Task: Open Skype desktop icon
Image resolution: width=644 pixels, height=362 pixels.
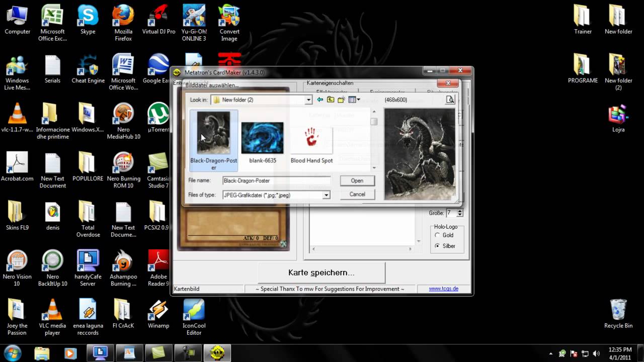Action: [x=88, y=20]
